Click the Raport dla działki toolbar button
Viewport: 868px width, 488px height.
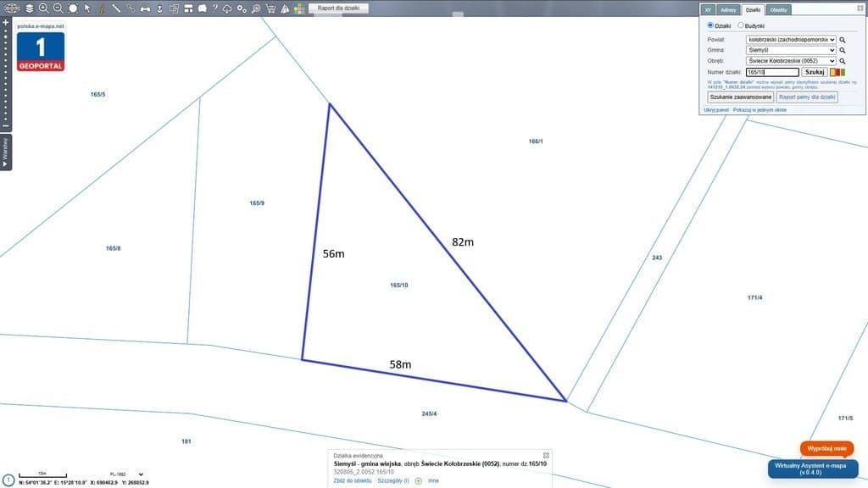pyautogui.click(x=339, y=8)
